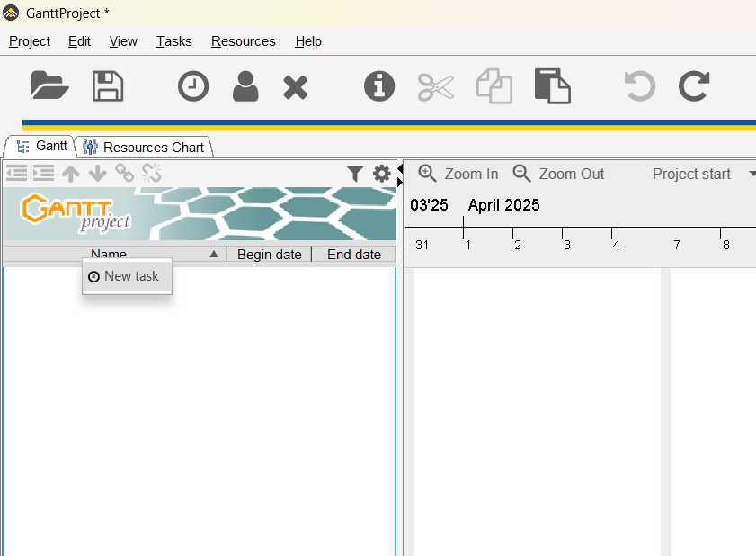
Task: Open table settings via the gear icon
Action: [x=382, y=174]
